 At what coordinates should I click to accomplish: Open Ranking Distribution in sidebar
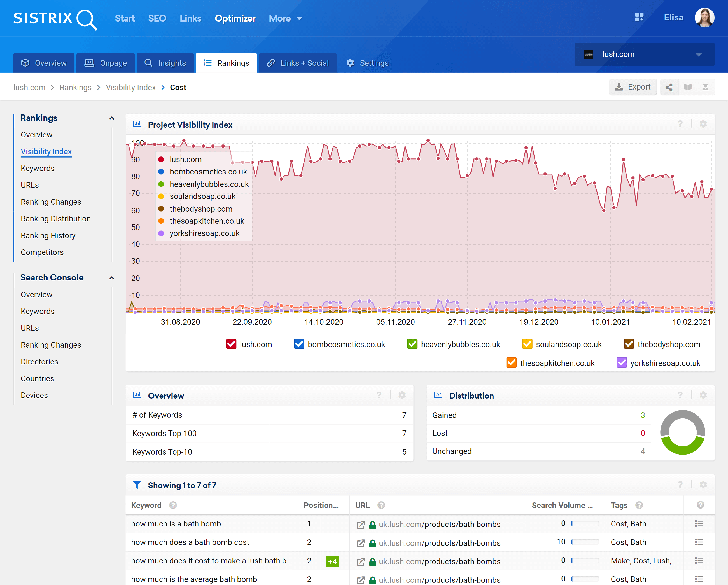56,219
